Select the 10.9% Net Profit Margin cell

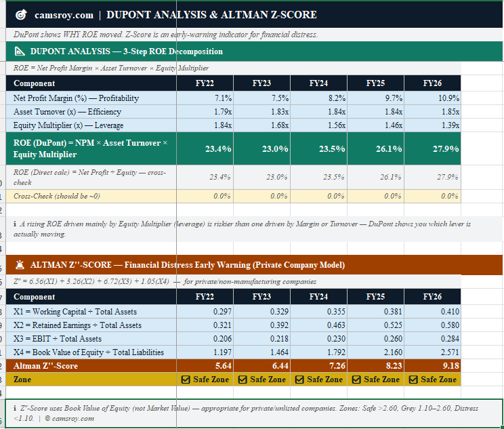click(432, 98)
